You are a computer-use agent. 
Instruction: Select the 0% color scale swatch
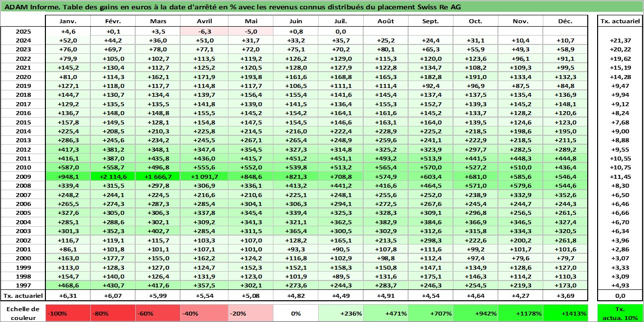[x=295, y=313]
